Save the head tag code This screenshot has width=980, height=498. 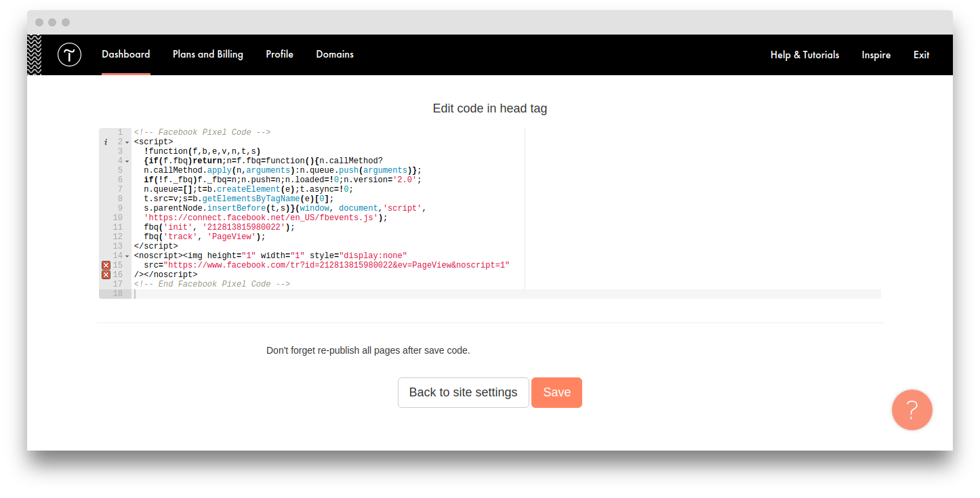tap(556, 392)
